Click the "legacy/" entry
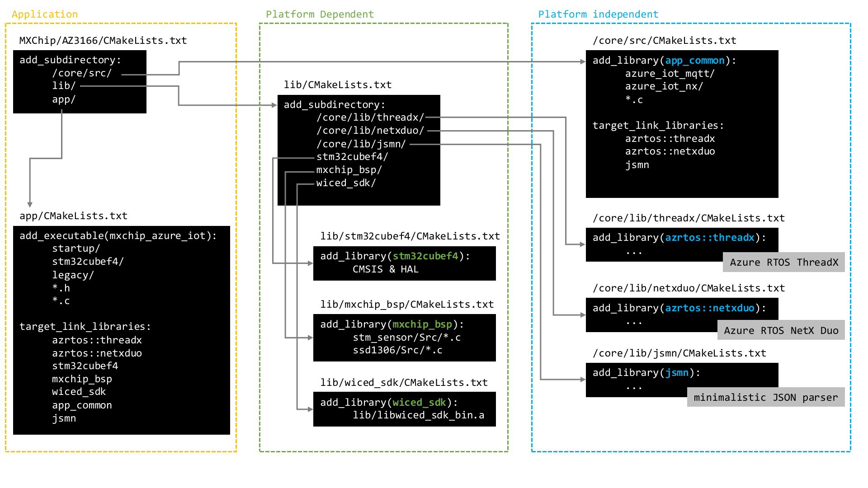The image size is (868, 488). [x=73, y=275]
